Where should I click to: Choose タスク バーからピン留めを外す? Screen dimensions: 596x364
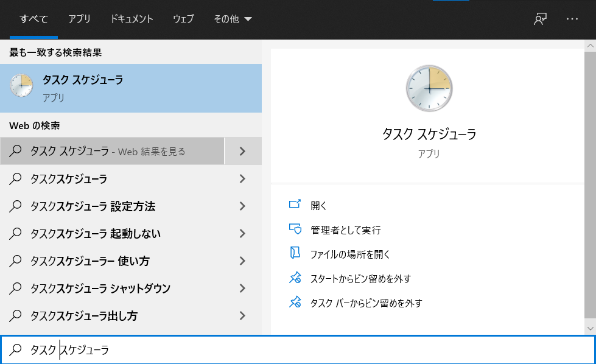[x=366, y=303]
